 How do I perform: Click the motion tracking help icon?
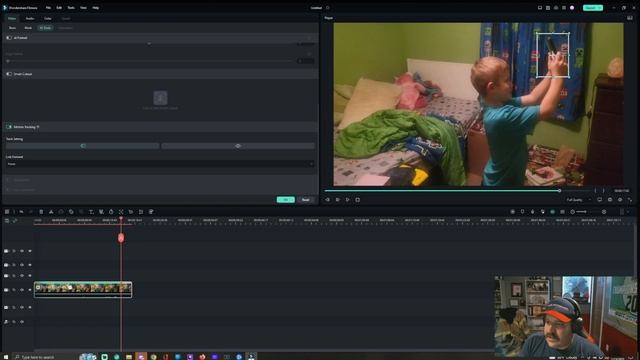38,127
